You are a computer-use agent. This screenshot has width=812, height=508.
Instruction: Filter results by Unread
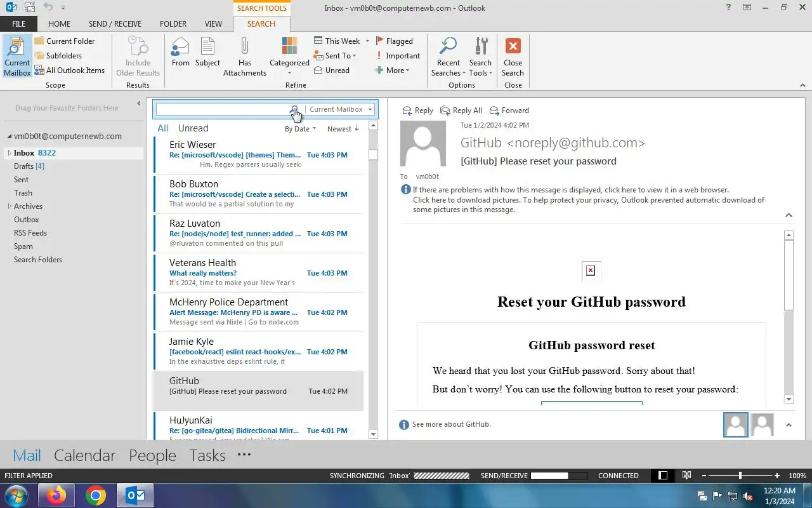331,70
